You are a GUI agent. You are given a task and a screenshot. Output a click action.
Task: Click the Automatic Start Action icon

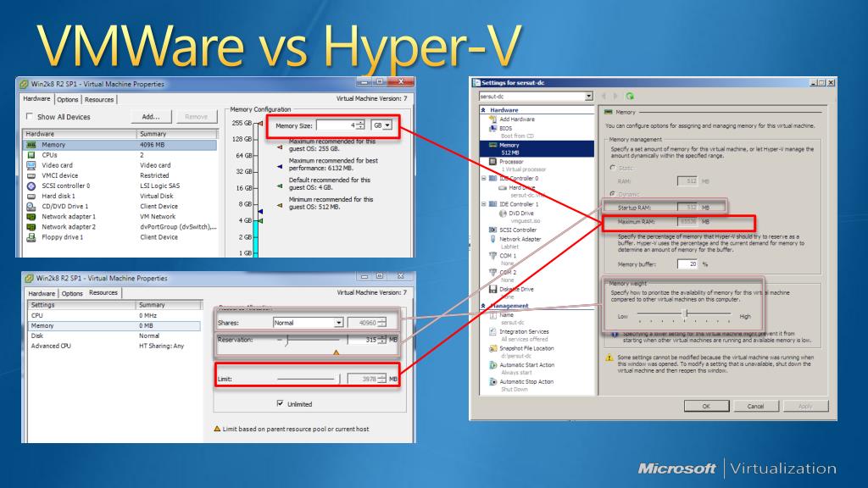tap(492, 365)
